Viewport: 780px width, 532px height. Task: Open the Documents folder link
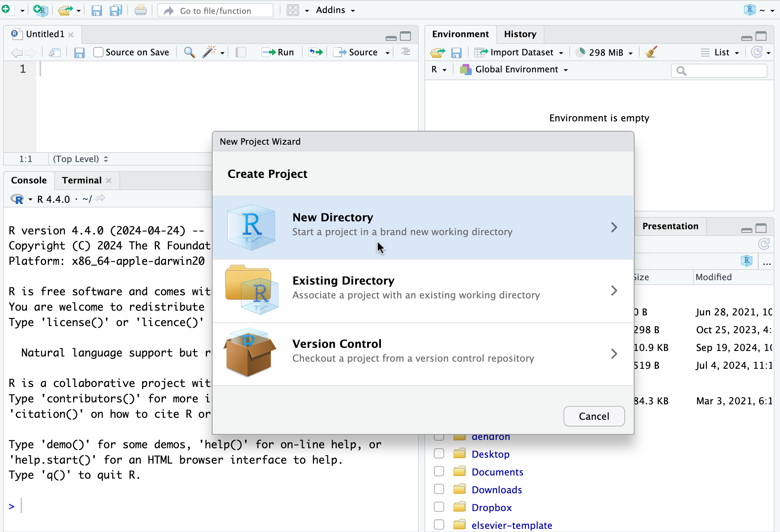pos(497,472)
